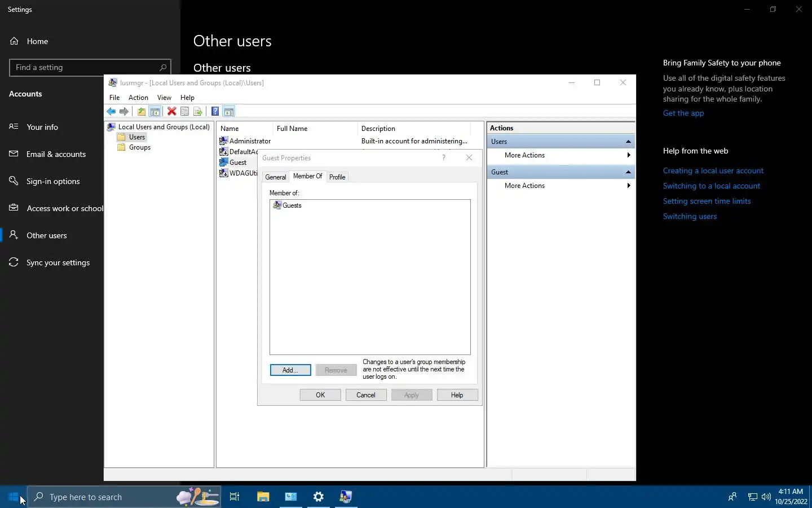
Task: Click the Add... button
Action: [290, 370]
